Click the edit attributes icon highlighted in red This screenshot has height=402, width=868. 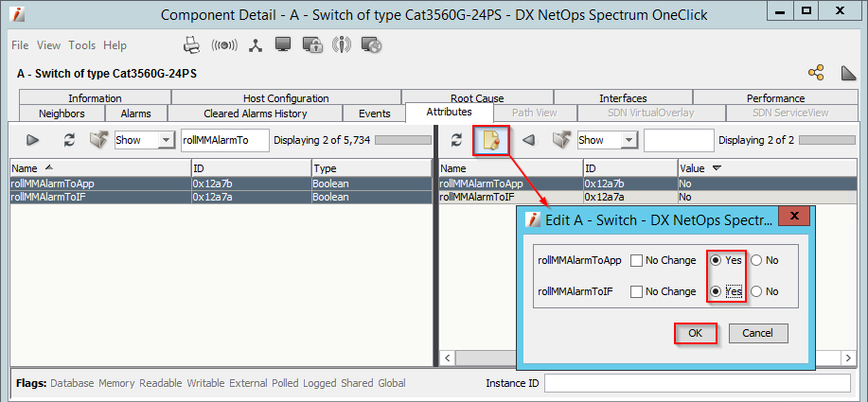[491, 140]
